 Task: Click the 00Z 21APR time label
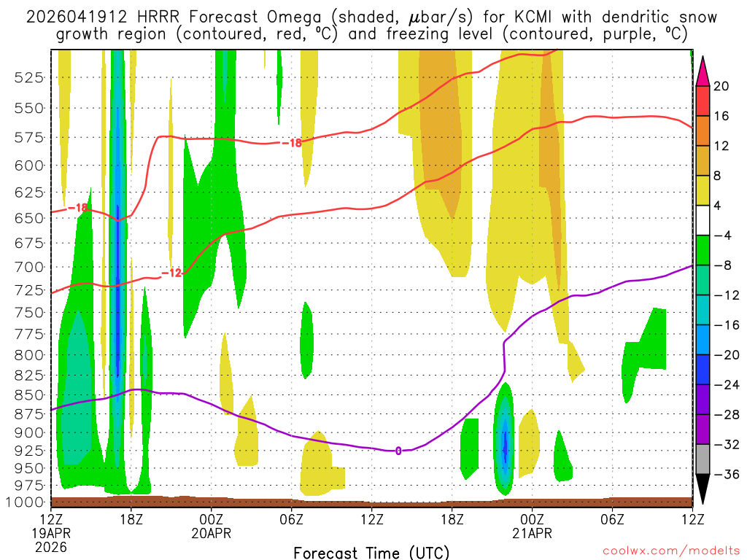tap(532, 526)
